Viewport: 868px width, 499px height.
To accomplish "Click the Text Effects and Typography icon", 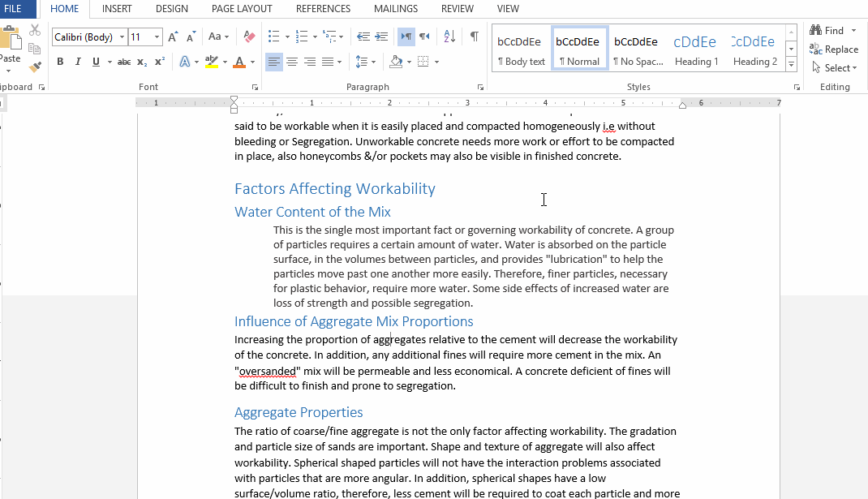I will [x=184, y=60].
